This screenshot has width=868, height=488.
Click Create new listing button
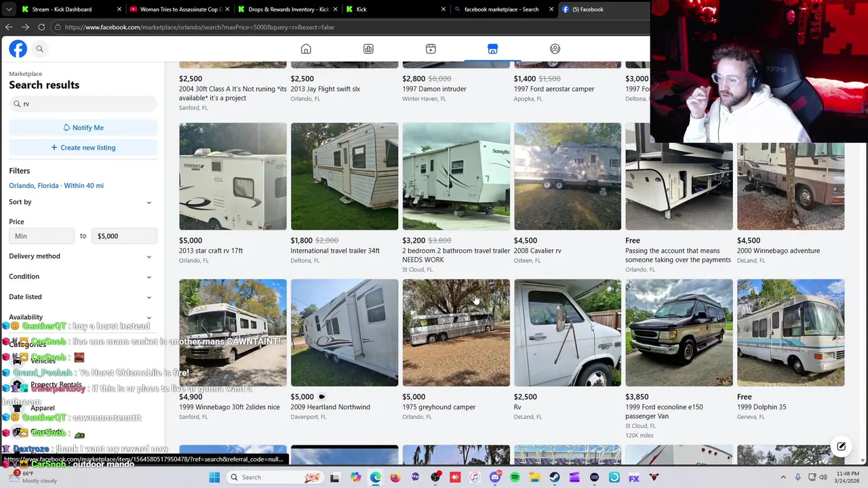[83, 147]
